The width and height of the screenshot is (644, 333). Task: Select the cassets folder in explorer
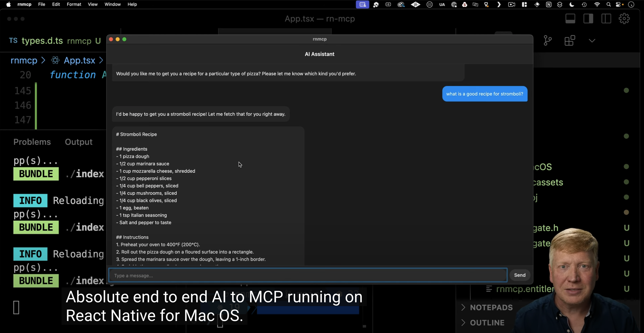point(548,182)
